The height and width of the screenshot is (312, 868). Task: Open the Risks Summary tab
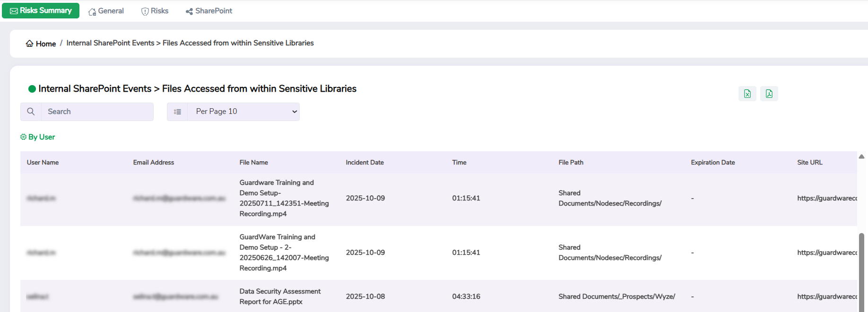[41, 10]
